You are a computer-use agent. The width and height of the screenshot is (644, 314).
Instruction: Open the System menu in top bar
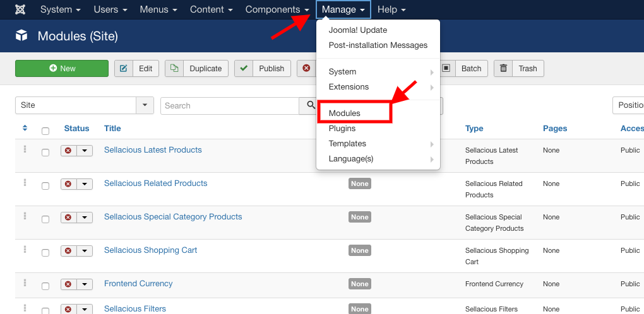[61, 9]
